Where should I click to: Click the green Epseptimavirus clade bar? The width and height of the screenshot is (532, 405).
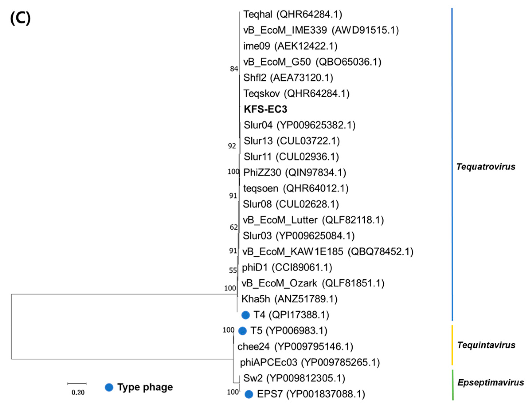(x=452, y=385)
